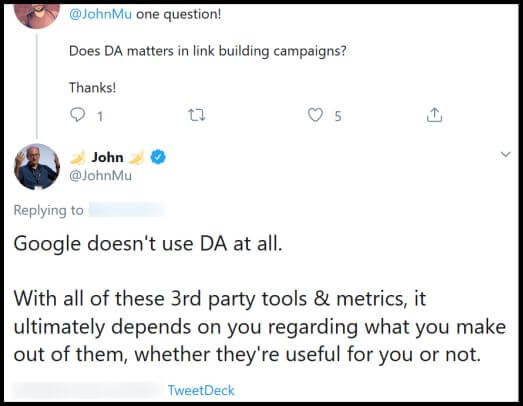Click the @JohnMu handle under John
Screen dimensions: 523x406
(x=100, y=175)
